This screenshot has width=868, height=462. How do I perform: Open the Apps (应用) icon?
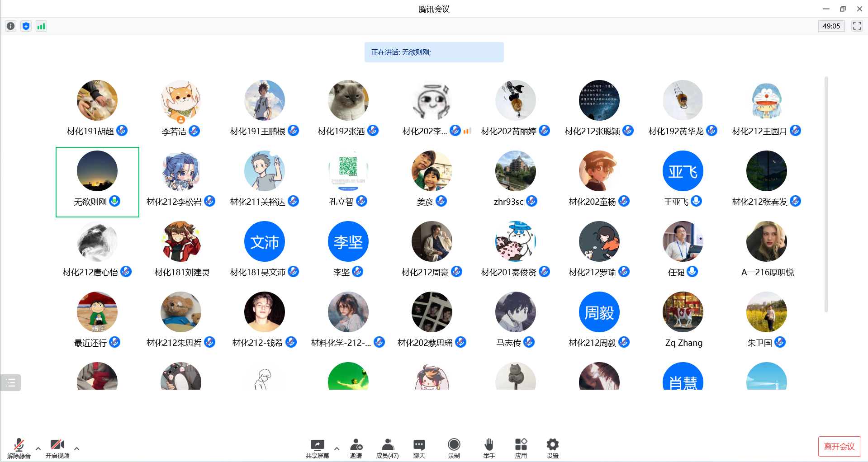click(521, 448)
